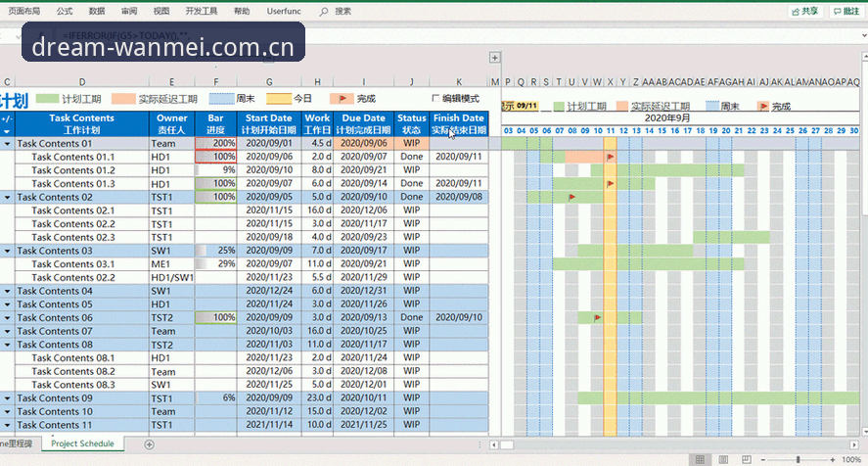Click the blue 周末 legend swatch above the table

221,99
